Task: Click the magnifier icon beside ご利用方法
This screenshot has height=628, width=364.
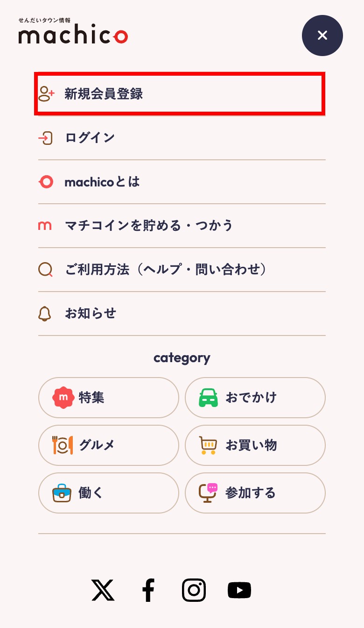Action: 45,270
